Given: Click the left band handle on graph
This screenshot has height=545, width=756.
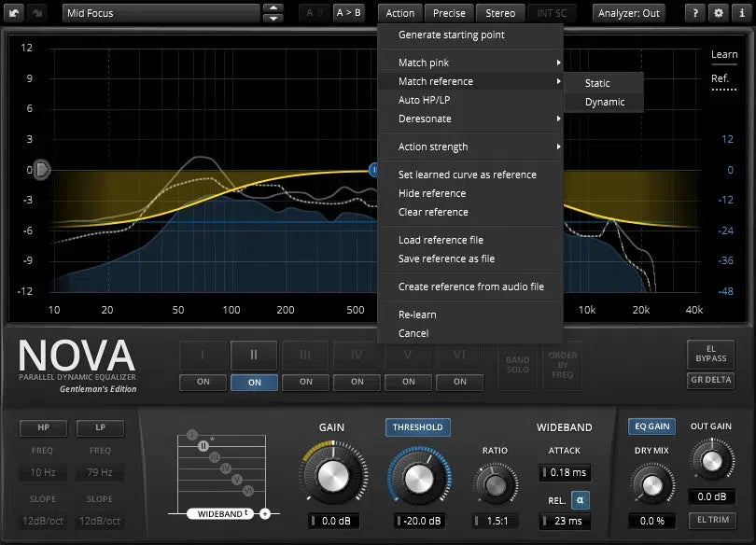Looking at the screenshot, I should click(x=43, y=170).
